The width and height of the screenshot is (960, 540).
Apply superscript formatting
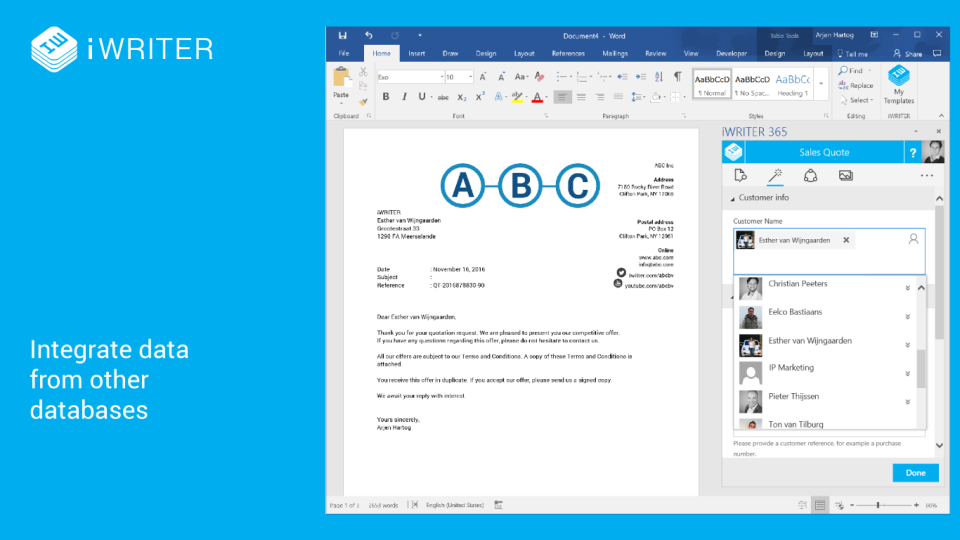(480, 97)
